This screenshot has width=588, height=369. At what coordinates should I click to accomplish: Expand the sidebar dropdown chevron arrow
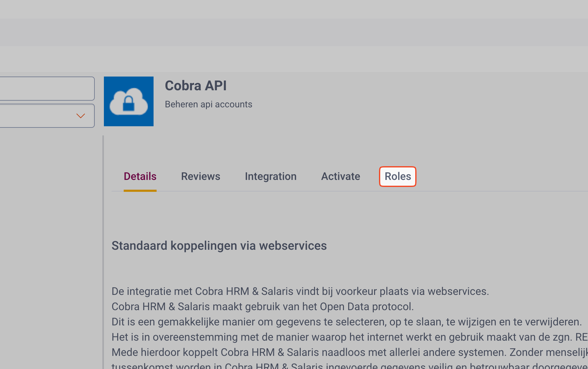80,116
